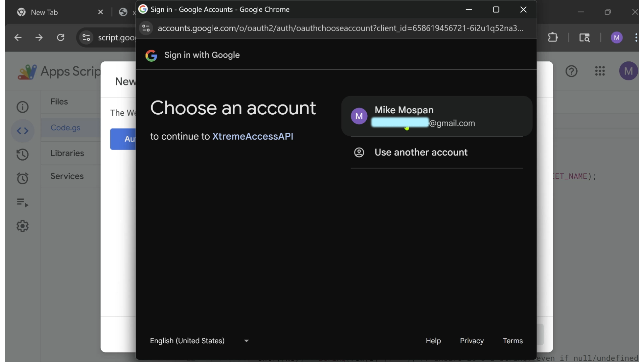Image resolution: width=644 pixels, height=362 pixels.
Task: Click the Google logo beside Sign in with Google
Action: 151,55
